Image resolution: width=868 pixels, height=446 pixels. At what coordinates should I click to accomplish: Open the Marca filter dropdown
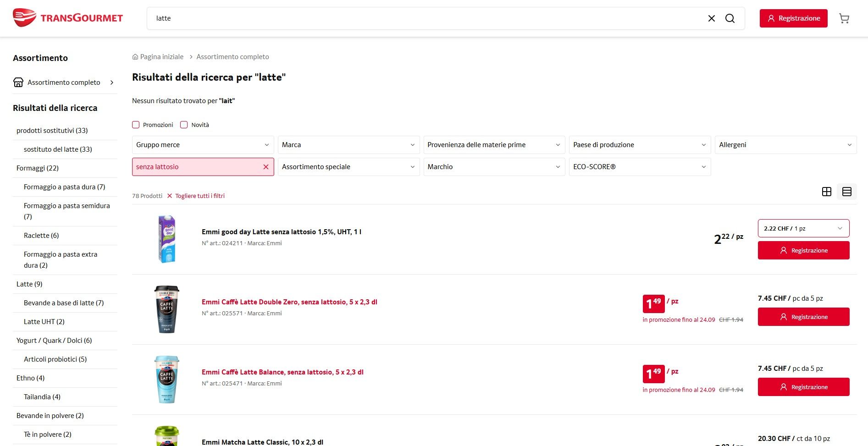pyautogui.click(x=349, y=145)
